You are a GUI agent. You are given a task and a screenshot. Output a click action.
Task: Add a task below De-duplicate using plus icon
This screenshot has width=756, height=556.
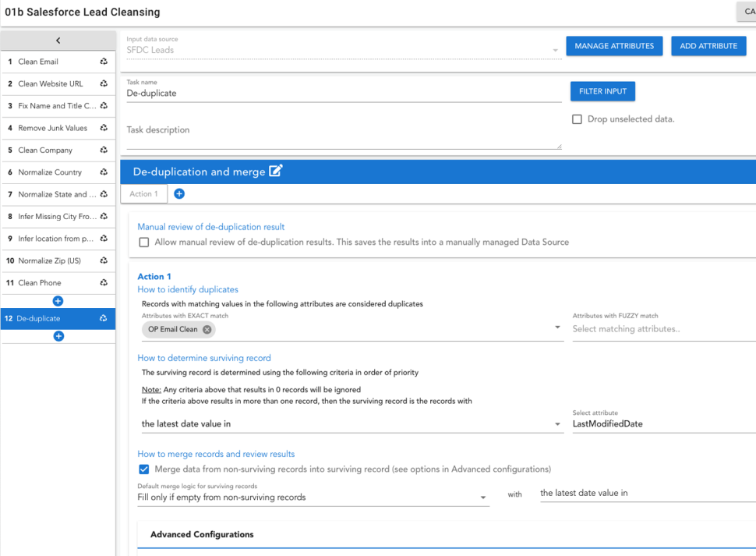point(58,336)
